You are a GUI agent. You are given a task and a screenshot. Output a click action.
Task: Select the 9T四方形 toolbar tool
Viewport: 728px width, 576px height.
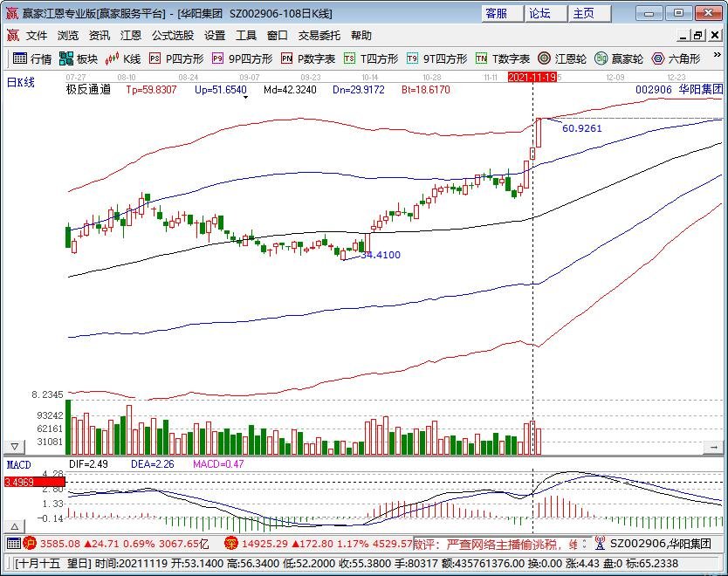pos(436,58)
